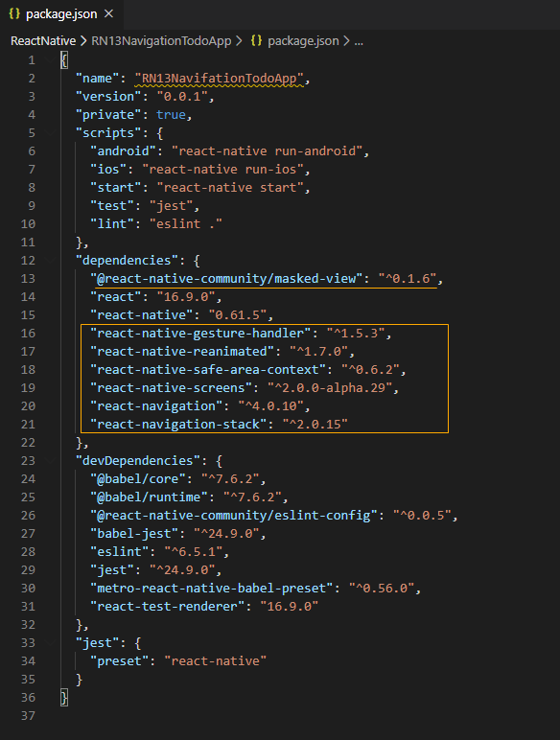The height and width of the screenshot is (740, 560).
Task: Click the "^0.1.6" version value
Action: [x=407, y=279]
